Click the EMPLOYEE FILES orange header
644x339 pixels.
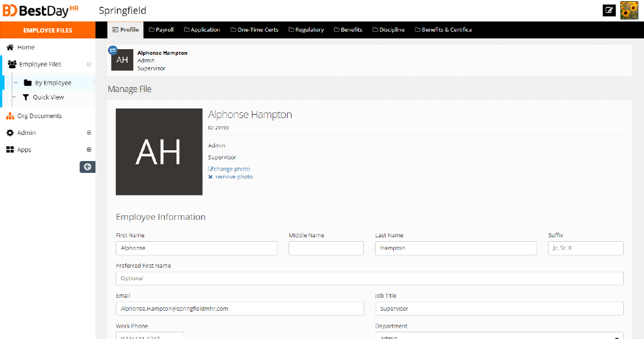click(x=47, y=30)
